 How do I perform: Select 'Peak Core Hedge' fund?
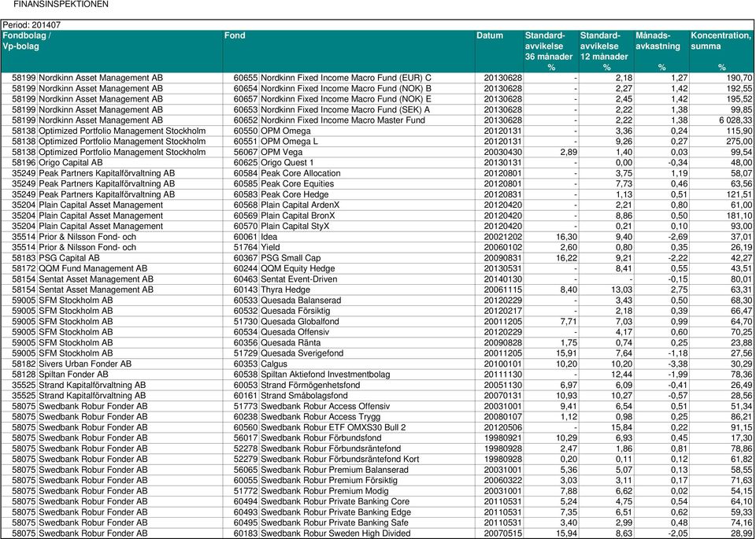[x=295, y=194]
